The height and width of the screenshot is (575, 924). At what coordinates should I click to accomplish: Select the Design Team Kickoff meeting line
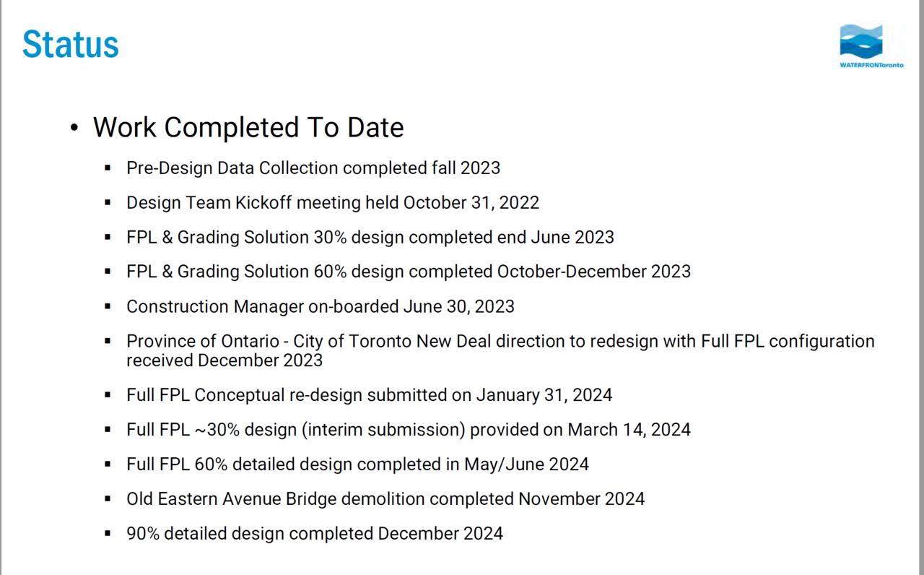coord(332,202)
